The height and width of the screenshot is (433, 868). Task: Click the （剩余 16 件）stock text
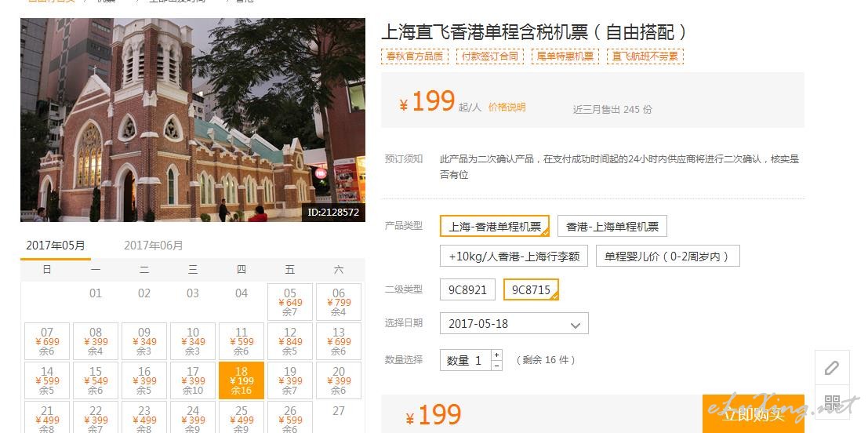(545, 361)
